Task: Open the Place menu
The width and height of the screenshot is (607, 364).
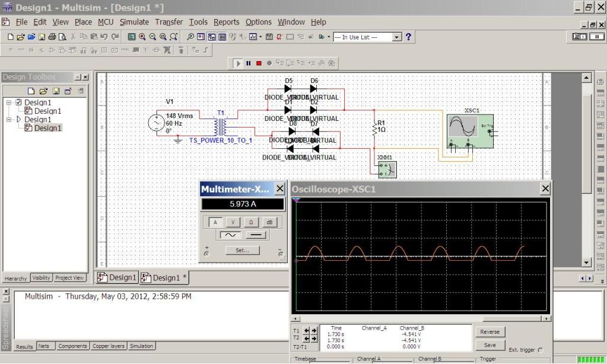Action: pos(83,22)
